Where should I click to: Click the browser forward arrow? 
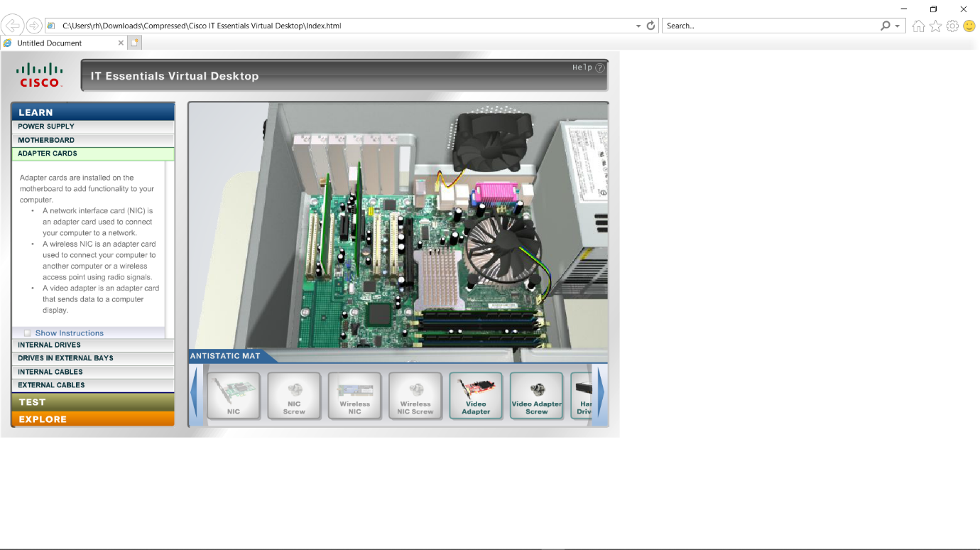click(33, 26)
